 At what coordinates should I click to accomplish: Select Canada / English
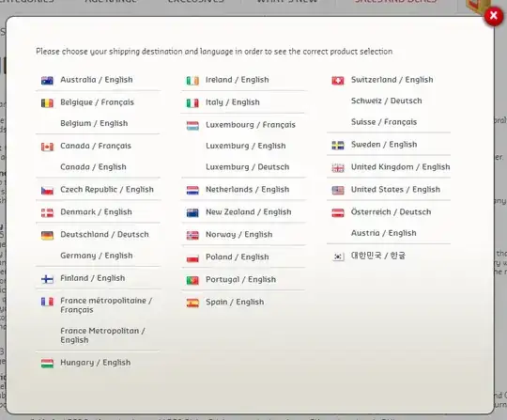(93, 167)
